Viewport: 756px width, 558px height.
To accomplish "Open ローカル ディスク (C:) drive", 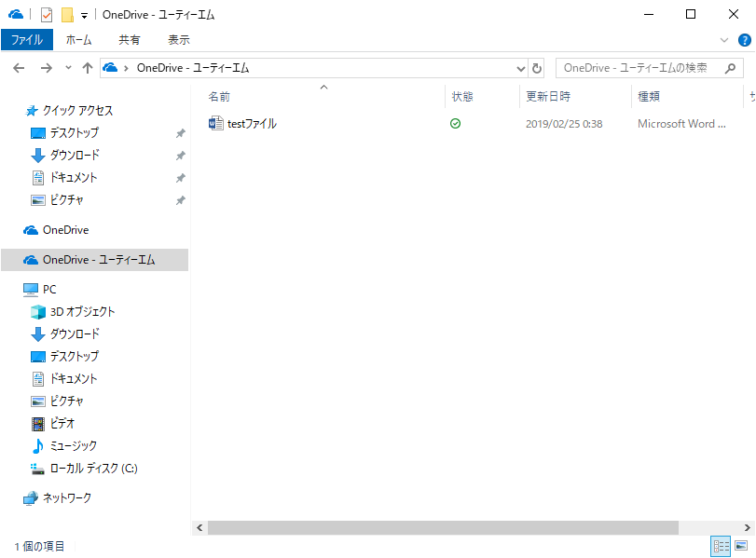I will point(93,469).
